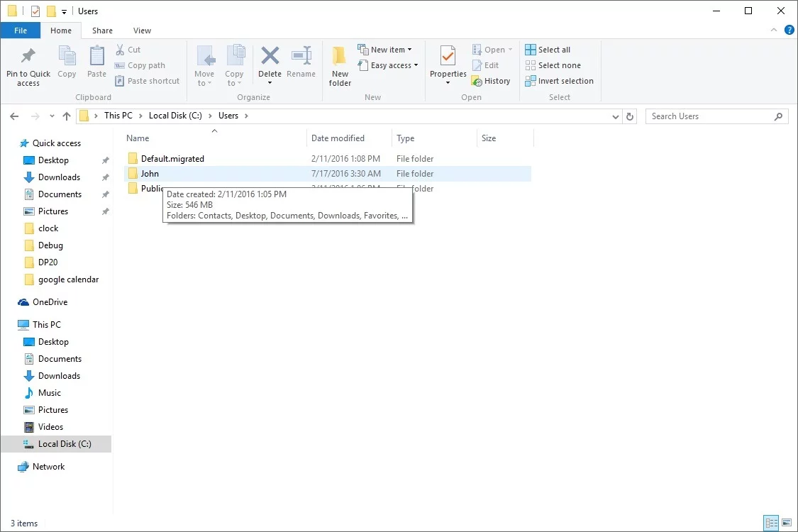Switch to Large icons view icon
The image size is (798, 532).
787,523
